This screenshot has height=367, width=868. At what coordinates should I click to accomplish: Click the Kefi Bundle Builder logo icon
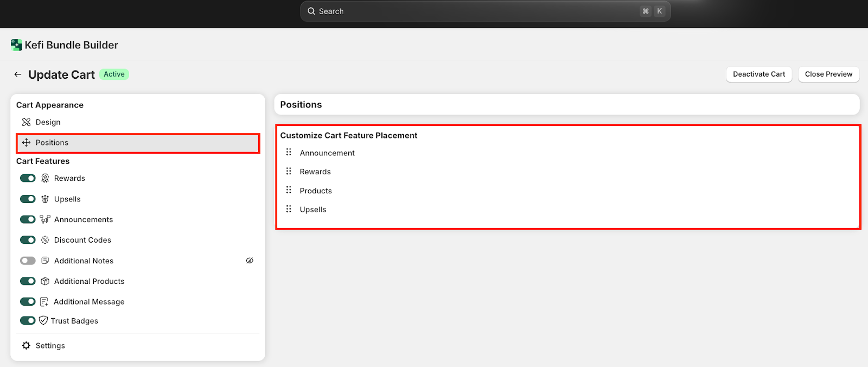coord(16,45)
